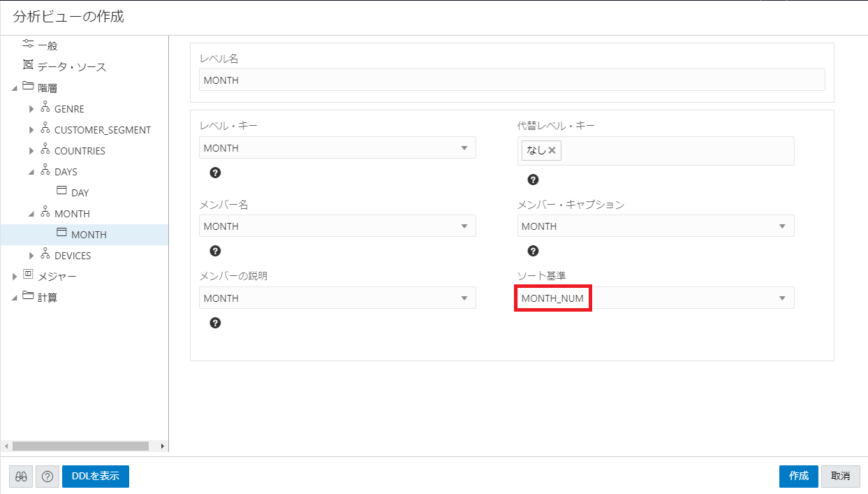This screenshot has height=494, width=868.
Task: Click help icon under メンバー名
Action: coord(215,251)
